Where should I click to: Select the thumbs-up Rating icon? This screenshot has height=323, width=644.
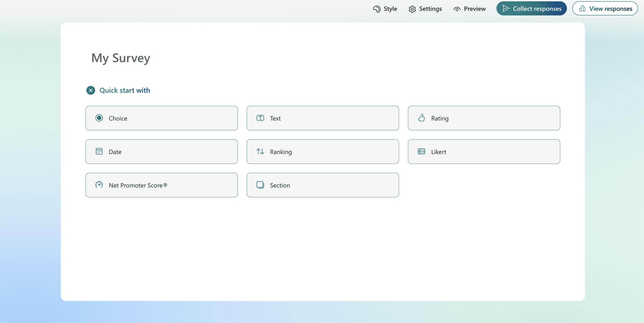[x=422, y=118]
